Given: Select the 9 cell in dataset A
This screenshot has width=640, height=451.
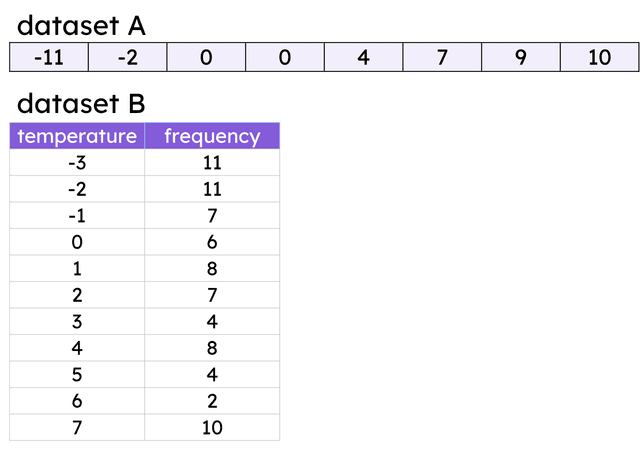Looking at the screenshot, I should [x=521, y=58].
